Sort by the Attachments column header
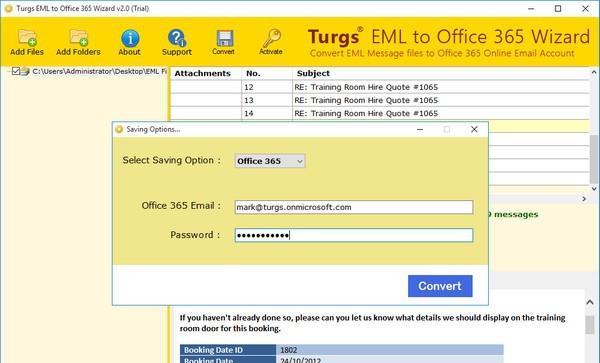Viewport: 600px width, 363px height. click(x=205, y=73)
